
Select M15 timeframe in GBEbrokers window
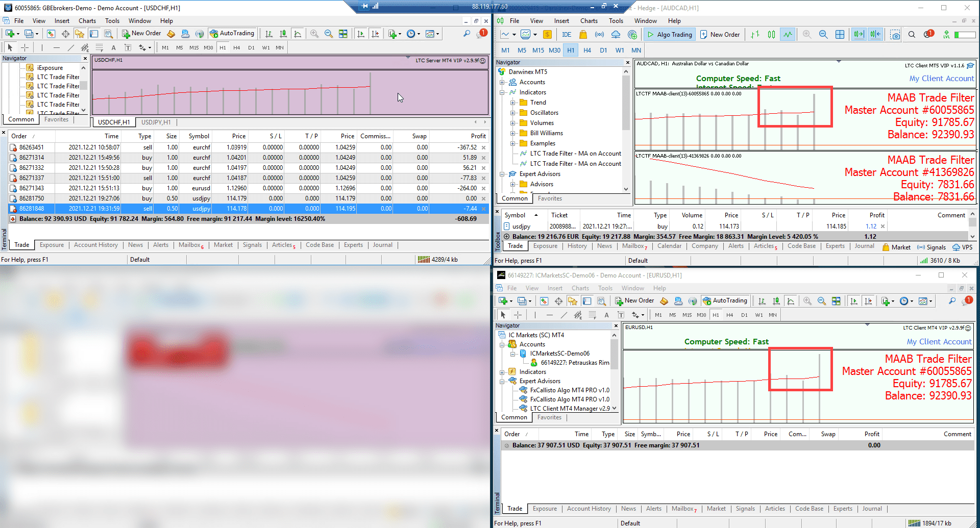point(194,47)
